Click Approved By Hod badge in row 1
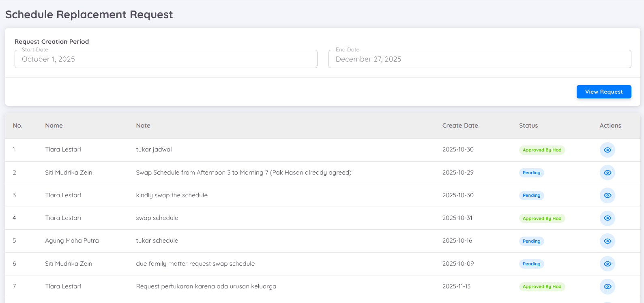644x303 pixels. click(x=542, y=150)
